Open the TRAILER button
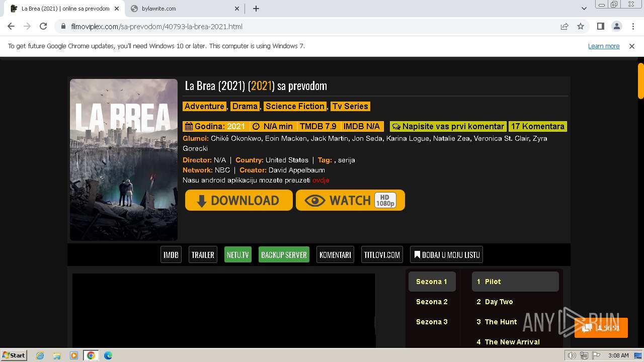This screenshot has height=362, width=644. 203,255
